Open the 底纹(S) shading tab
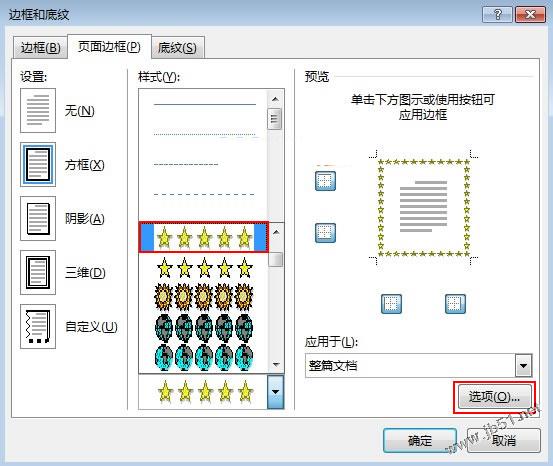Viewport: 553px width, 466px height. tap(177, 48)
